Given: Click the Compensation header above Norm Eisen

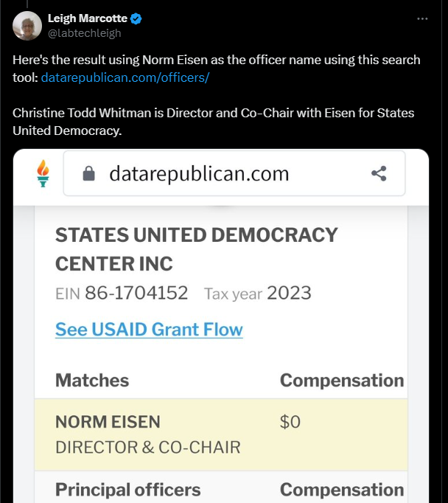Looking at the screenshot, I should click(x=342, y=381).
